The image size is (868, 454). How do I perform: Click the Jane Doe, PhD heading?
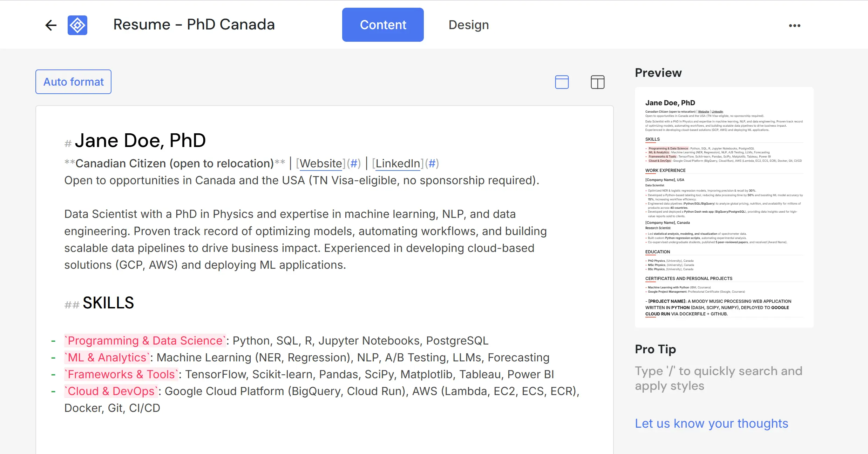tap(140, 141)
